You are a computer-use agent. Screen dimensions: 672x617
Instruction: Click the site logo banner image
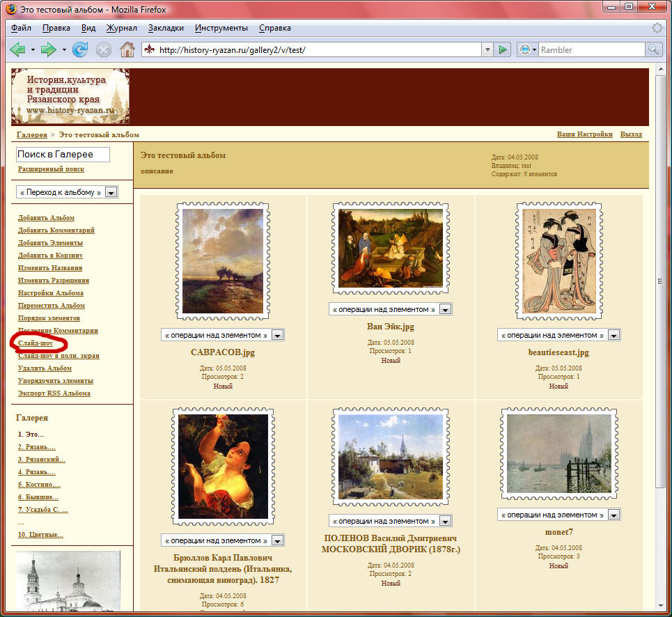[70, 97]
